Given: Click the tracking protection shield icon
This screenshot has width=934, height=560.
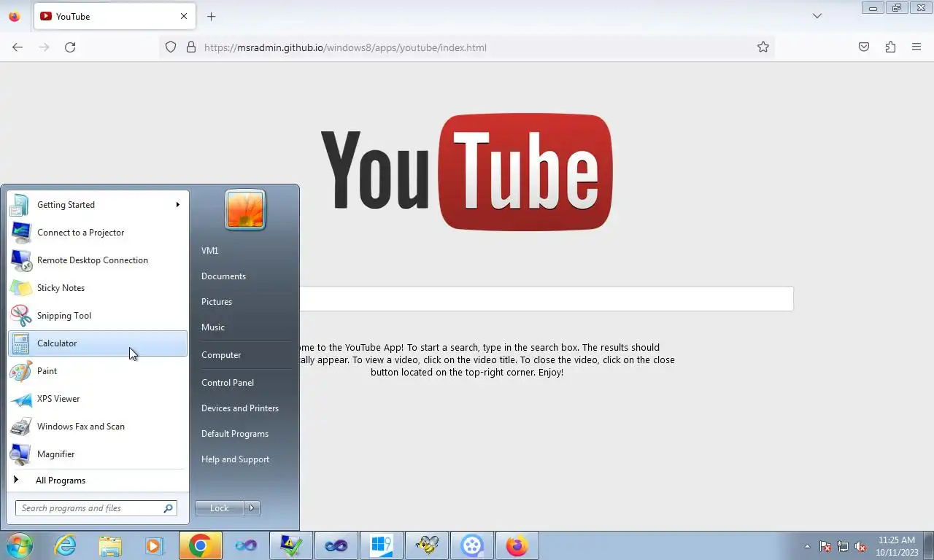Looking at the screenshot, I should (171, 47).
